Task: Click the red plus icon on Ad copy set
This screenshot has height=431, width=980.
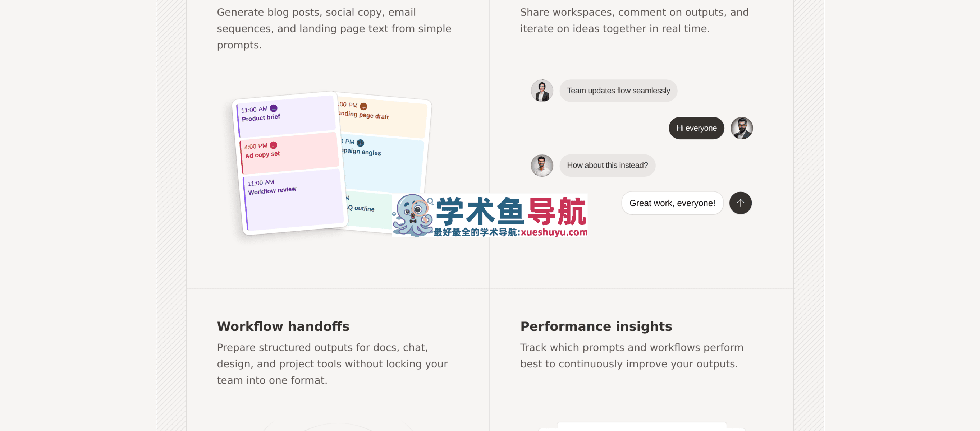Action: click(273, 145)
